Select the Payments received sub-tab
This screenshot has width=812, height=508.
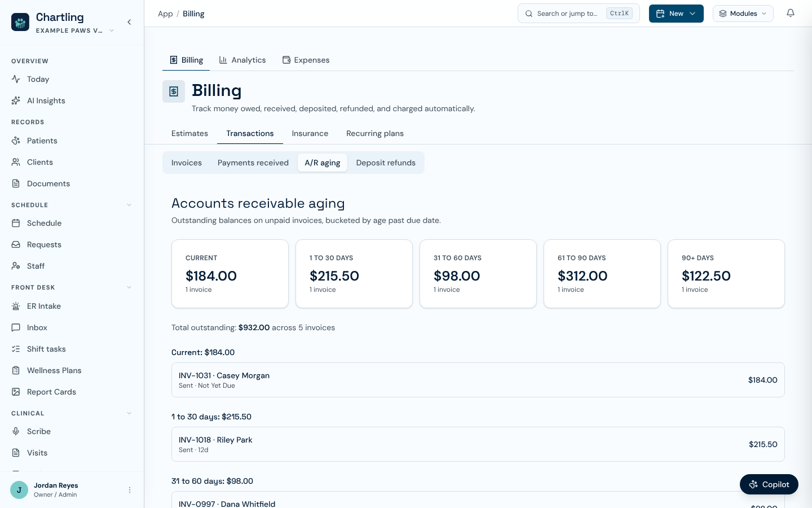pyautogui.click(x=253, y=163)
